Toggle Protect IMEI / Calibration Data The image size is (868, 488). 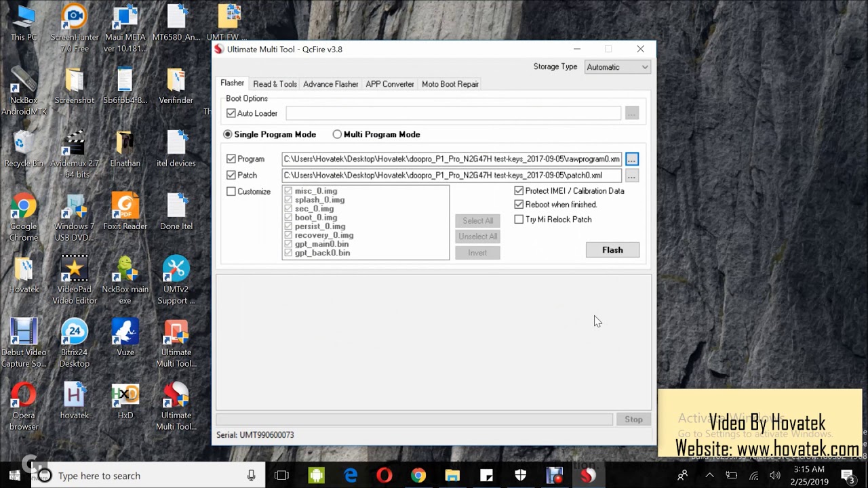point(519,190)
